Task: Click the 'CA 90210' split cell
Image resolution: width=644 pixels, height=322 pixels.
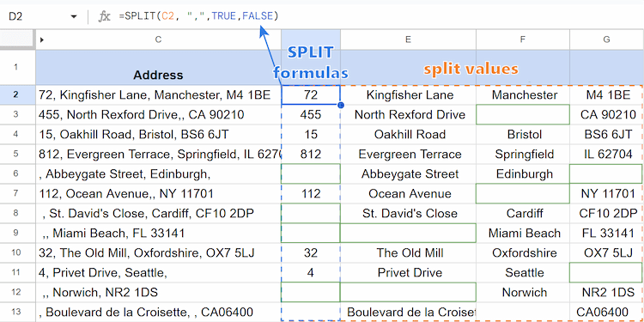Action: [x=606, y=114]
